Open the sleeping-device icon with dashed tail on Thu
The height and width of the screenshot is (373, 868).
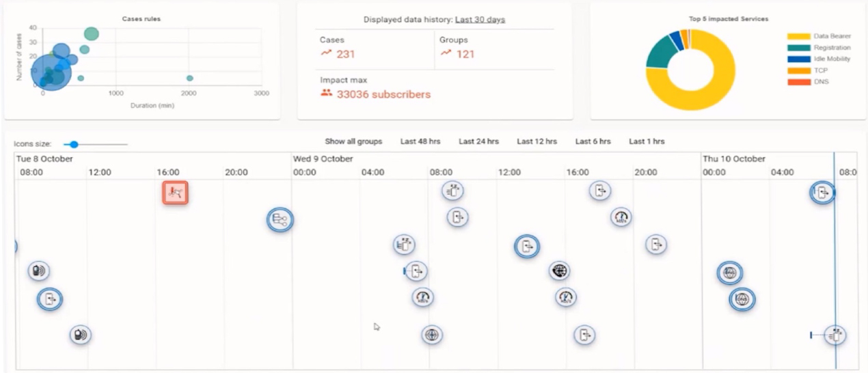[x=835, y=335]
